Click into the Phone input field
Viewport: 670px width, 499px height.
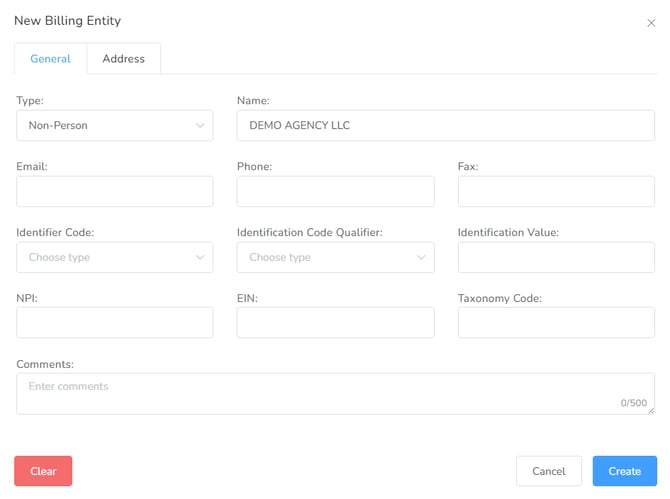tap(335, 191)
